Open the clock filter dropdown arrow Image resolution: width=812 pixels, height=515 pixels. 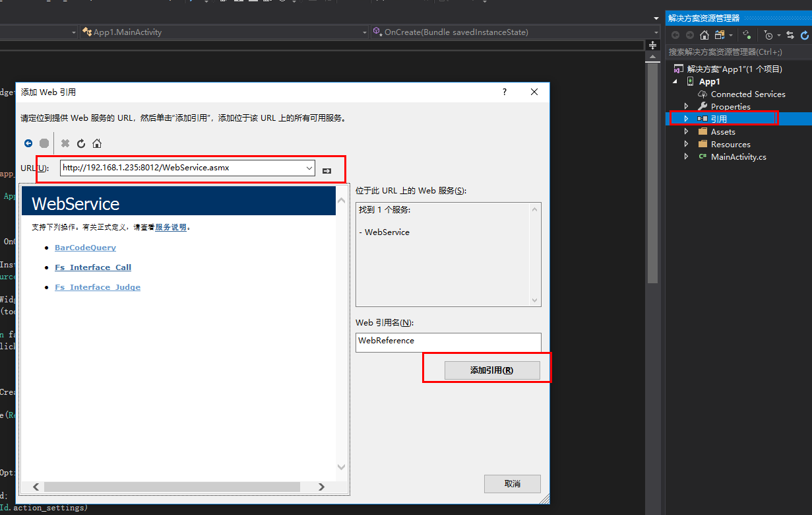pyautogui.click(x=779, y=36)
